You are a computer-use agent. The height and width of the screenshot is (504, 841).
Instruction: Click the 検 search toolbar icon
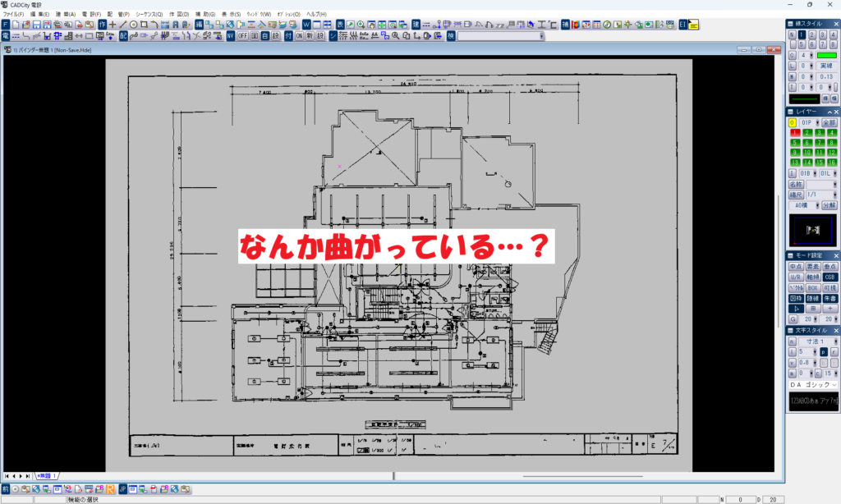451,36
